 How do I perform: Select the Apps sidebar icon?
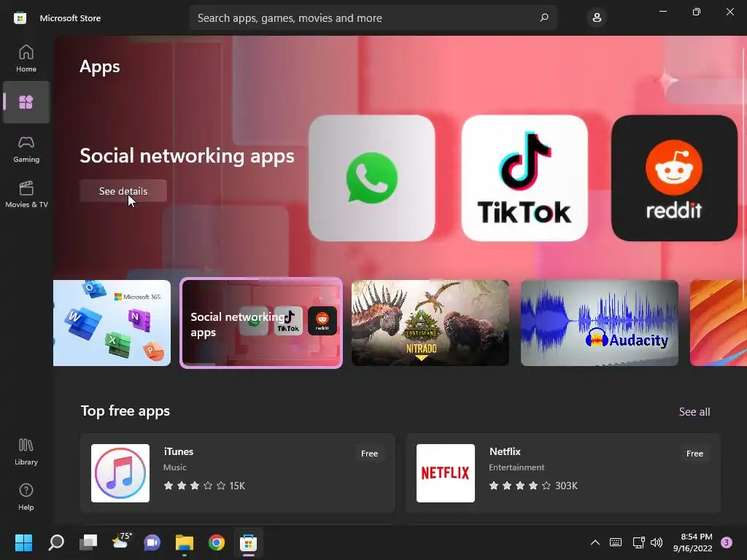[26, 102]
